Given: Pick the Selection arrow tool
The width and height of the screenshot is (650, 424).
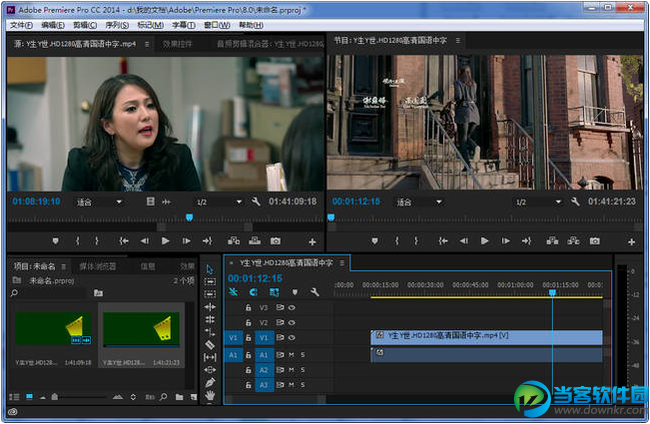Looking at the screenshot, I should [210, 269].
